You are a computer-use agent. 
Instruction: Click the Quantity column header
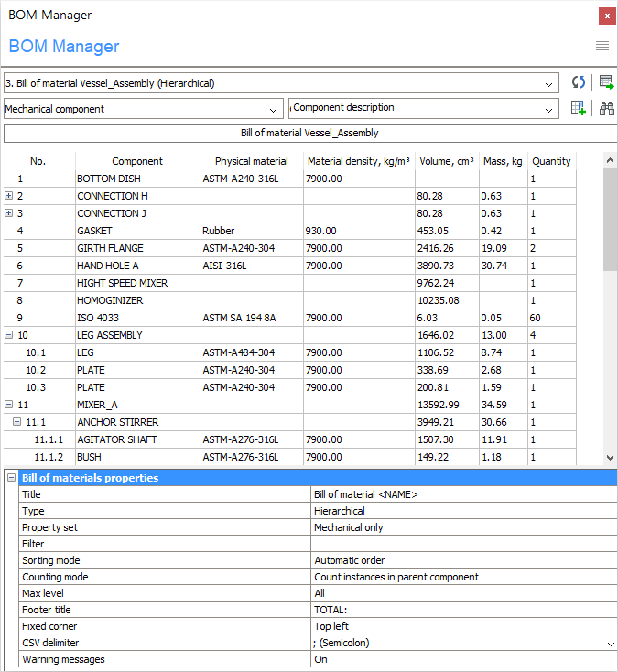click(x=551, y=161)
